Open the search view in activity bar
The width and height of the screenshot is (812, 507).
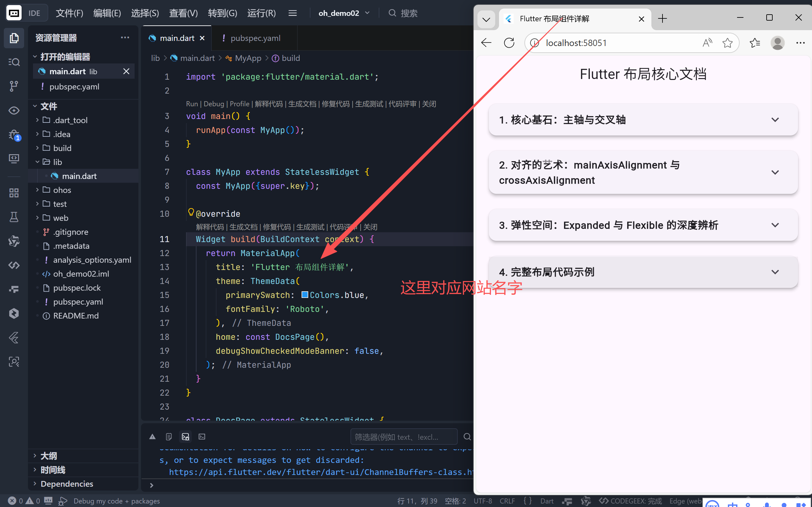(14, 62)
